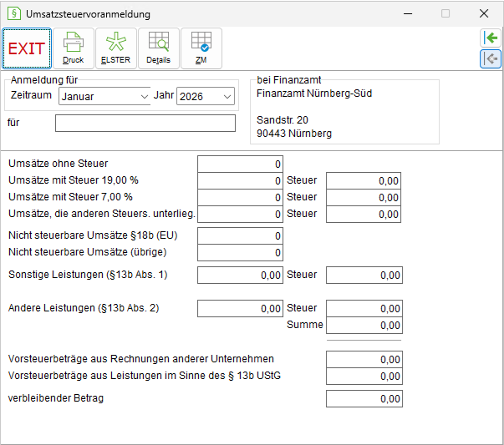Open ZM report icon

pyautogui.click(x=201, y=48)
